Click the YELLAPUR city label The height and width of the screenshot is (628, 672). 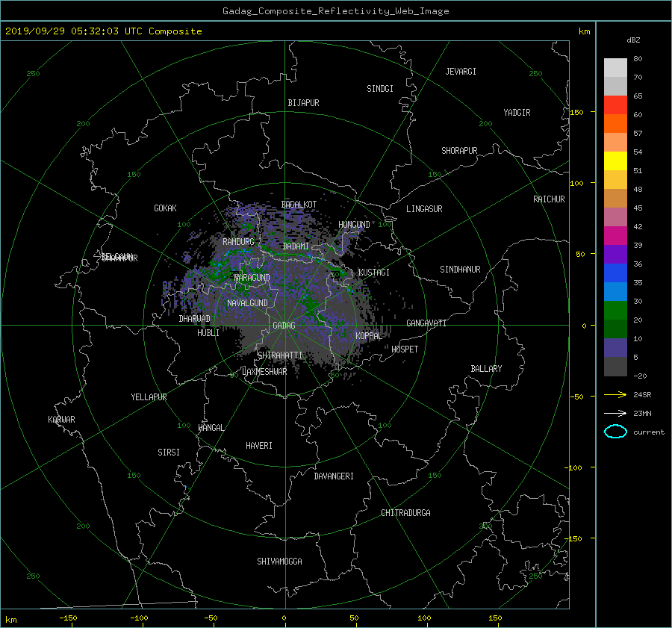(149, 397)
